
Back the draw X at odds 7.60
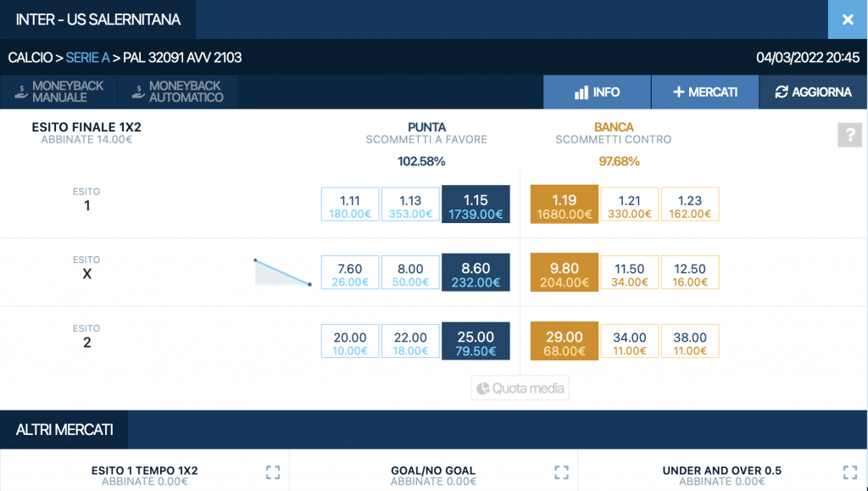coord(350,272)
